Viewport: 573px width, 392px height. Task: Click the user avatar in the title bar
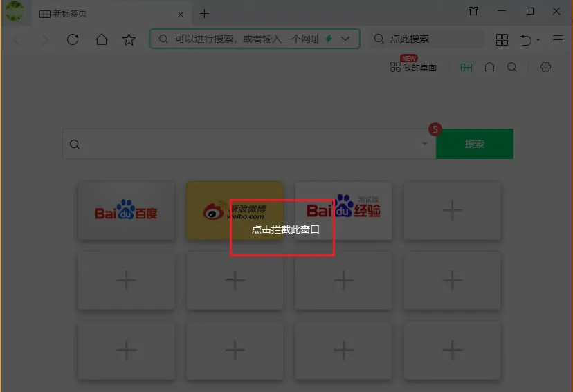[15, 11]
